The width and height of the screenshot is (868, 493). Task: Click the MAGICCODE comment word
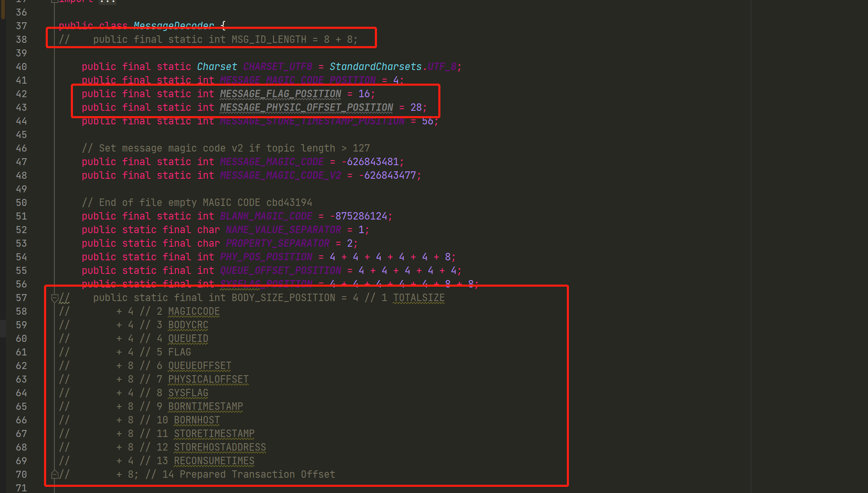pyautogui.click(x=194, y=311)
